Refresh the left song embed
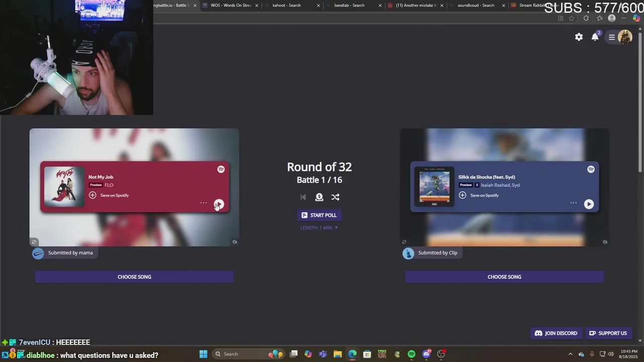644x362 pixels. 34,242
